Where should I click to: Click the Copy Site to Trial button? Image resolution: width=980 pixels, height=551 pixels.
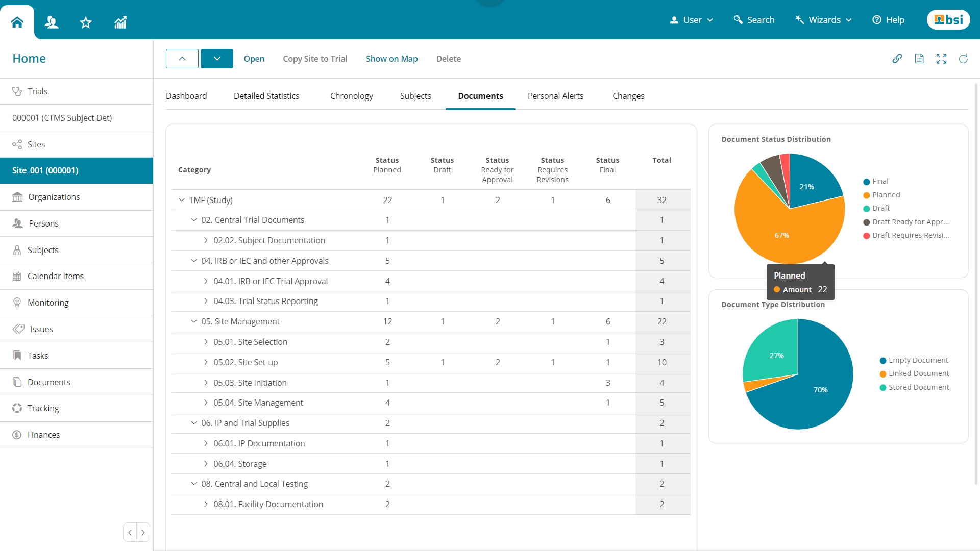click(x=315, y=59)
